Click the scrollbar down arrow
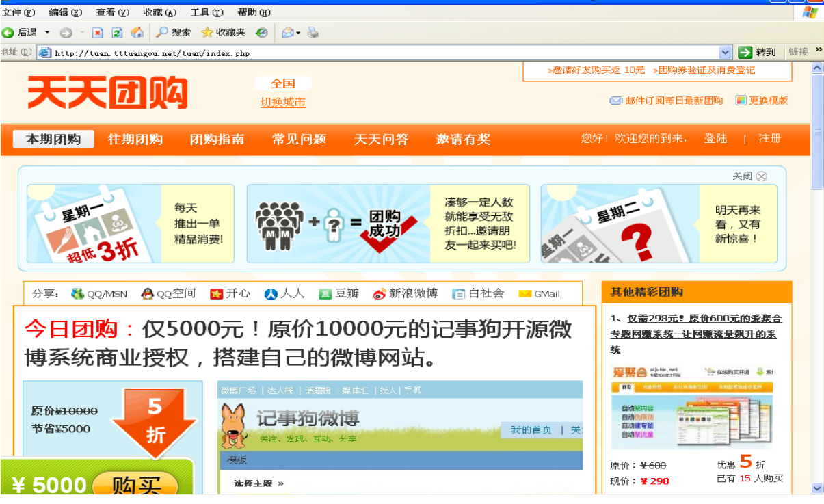Image resolution: width=824 pixels, height=504 pixels. 817,488
